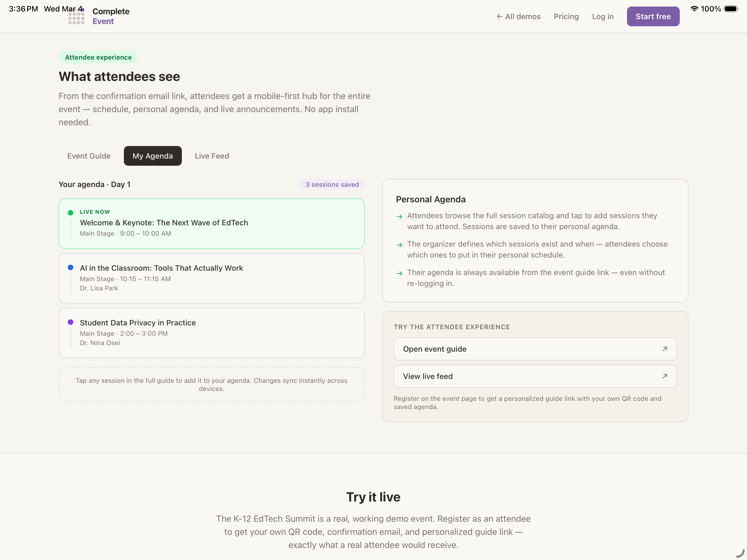This screenshot has width=747, height=560.
Task: Open the Live Feed tab
Action: click(212, 156)
